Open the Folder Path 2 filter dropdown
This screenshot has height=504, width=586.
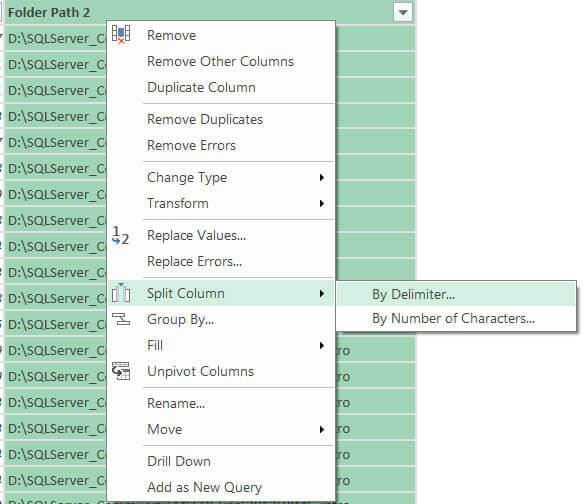click(x=403, y=12)
